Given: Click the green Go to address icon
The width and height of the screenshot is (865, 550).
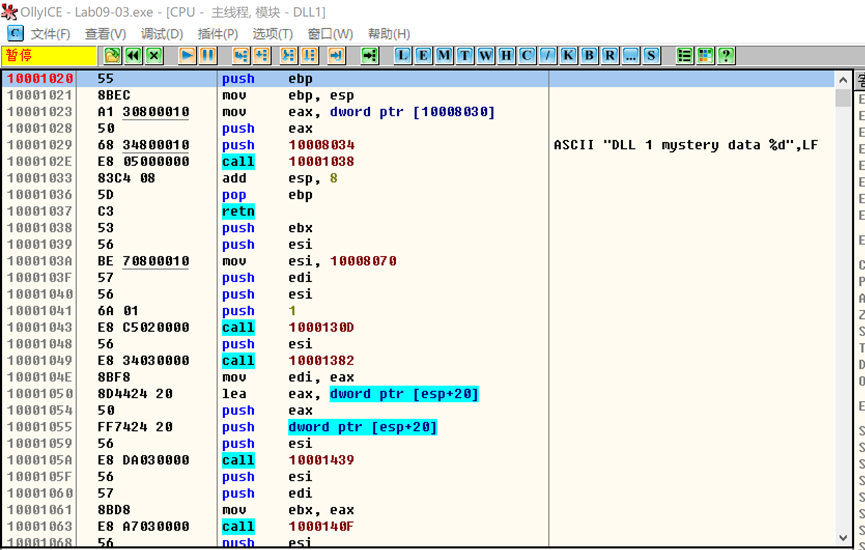Looking at the screenshot, I should click(x=370, y=55).
